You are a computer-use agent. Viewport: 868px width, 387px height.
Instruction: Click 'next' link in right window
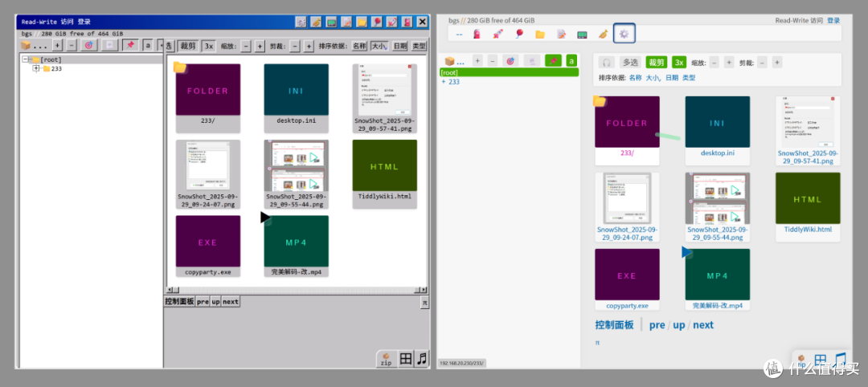703,325
